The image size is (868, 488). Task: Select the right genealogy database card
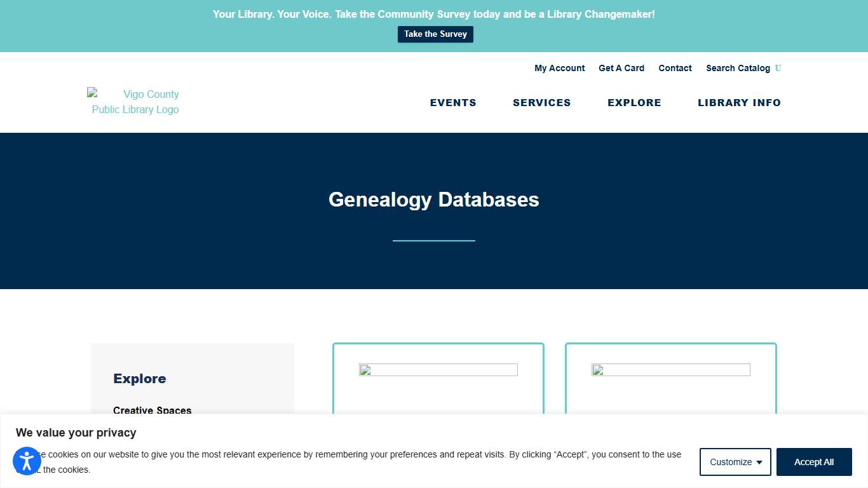(670, 381)
